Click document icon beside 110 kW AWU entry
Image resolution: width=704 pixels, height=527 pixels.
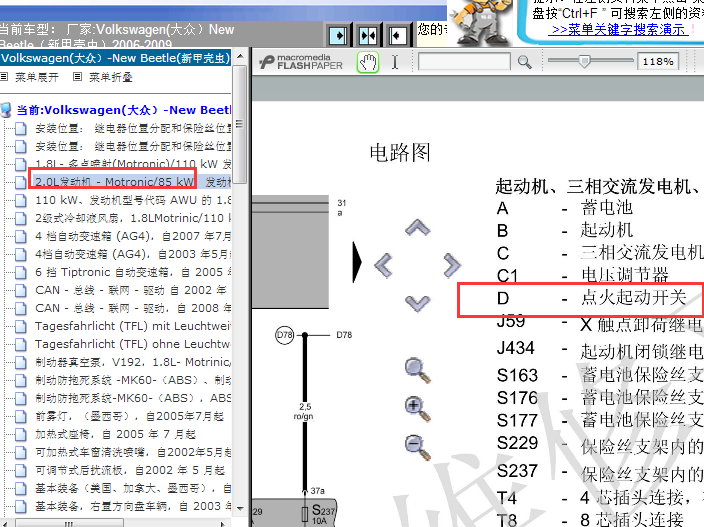pyautogui.click(x=20, y=200)
